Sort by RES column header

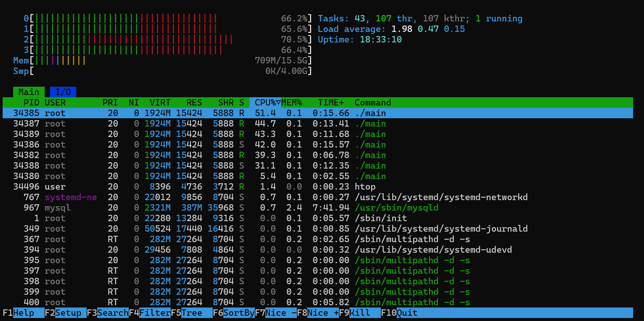click(x=194, y=102)
